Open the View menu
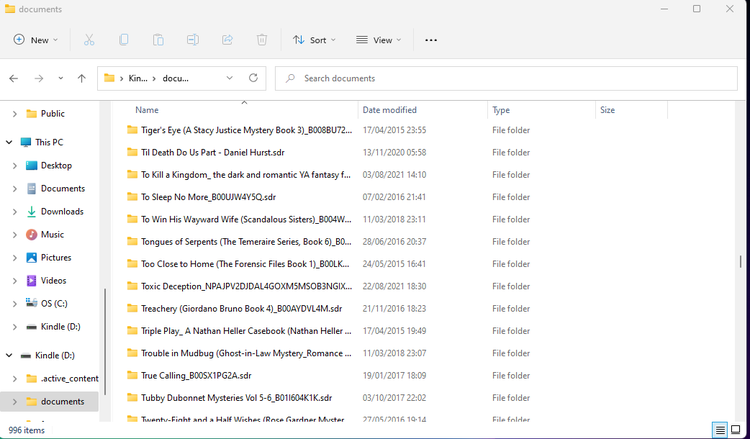750x439 pixels. click(379, 40)
